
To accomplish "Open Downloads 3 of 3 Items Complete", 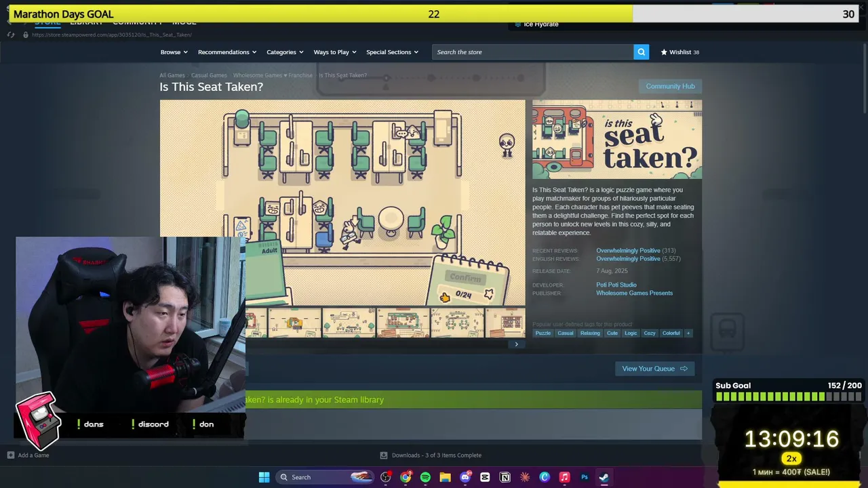I will point(437,455).
